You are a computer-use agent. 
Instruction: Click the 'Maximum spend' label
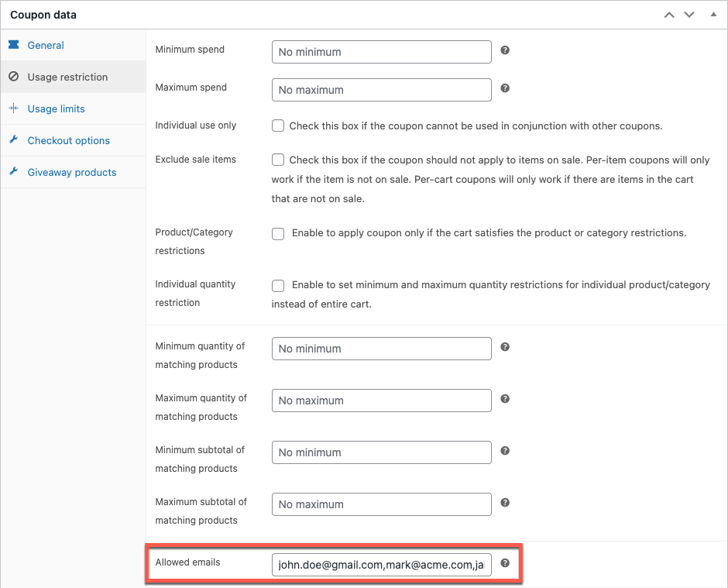191,88
